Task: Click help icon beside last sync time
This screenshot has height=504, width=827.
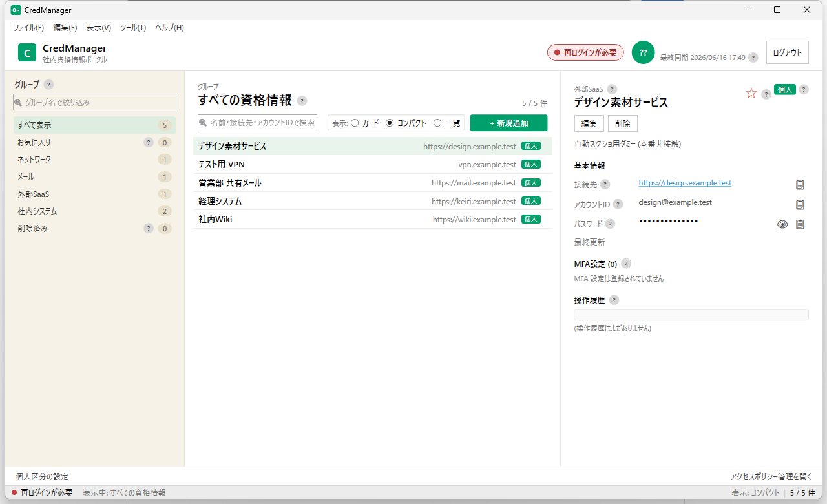Action: tap(753, 58)
